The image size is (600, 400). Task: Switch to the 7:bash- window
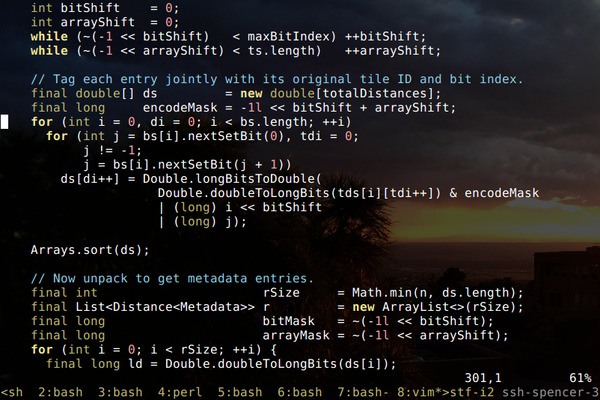tap(363, 392)
